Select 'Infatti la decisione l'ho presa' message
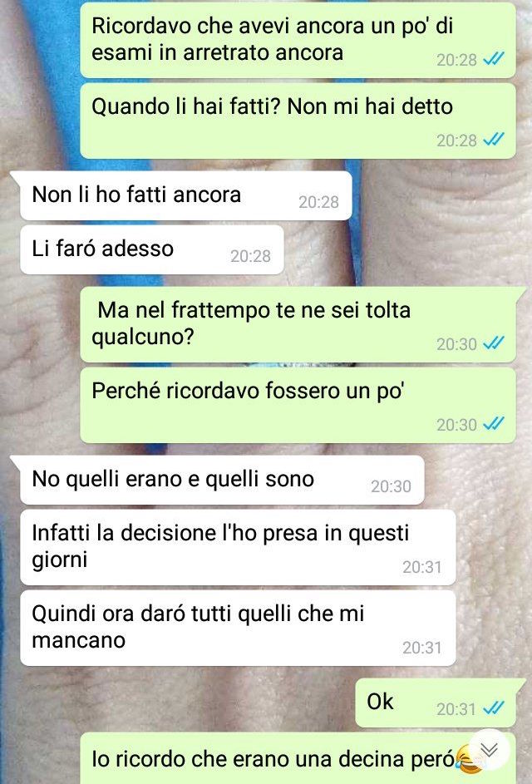The width and height of the screenshot is (532, 784). [238, 548]
